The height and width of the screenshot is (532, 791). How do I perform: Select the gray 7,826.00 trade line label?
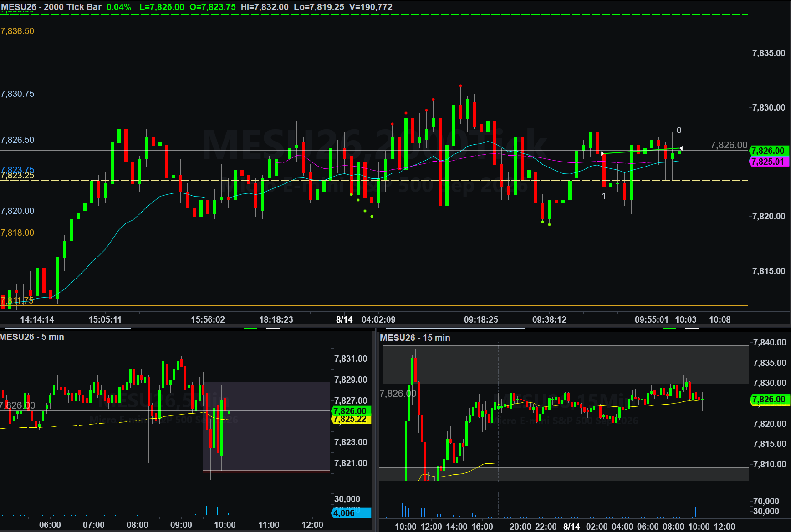pyautogui.click(x=729, y=145)
